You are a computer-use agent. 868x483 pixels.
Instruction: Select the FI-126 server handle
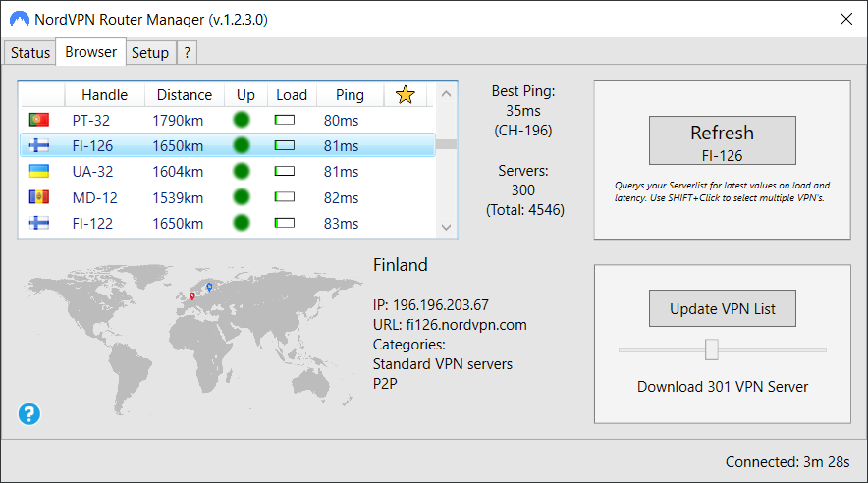(92, 146)
